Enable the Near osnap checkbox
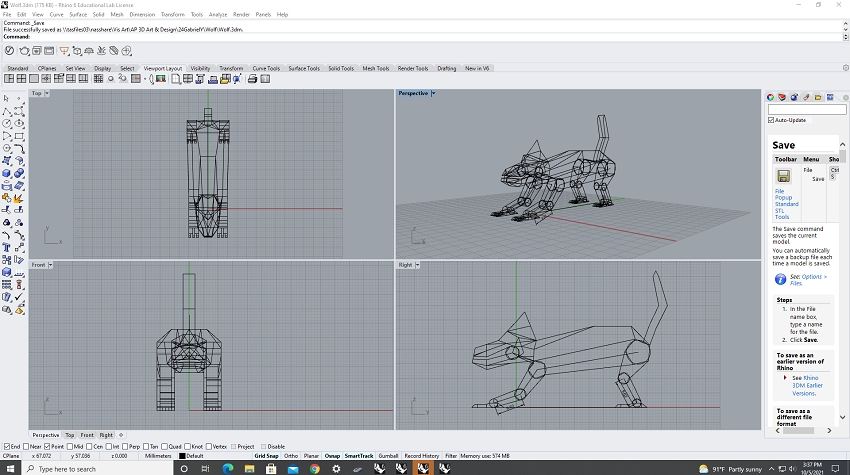 tap(27, 446)
